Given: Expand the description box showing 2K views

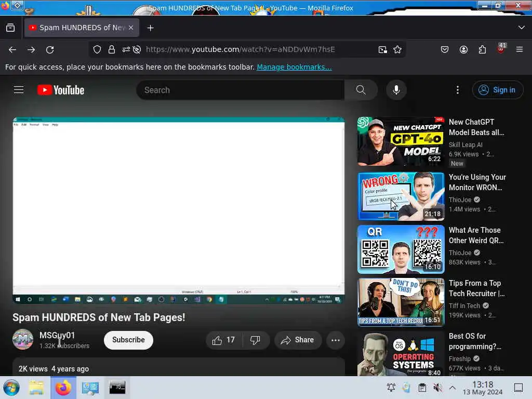Looking at the screenshot, I should pos(179,367).
